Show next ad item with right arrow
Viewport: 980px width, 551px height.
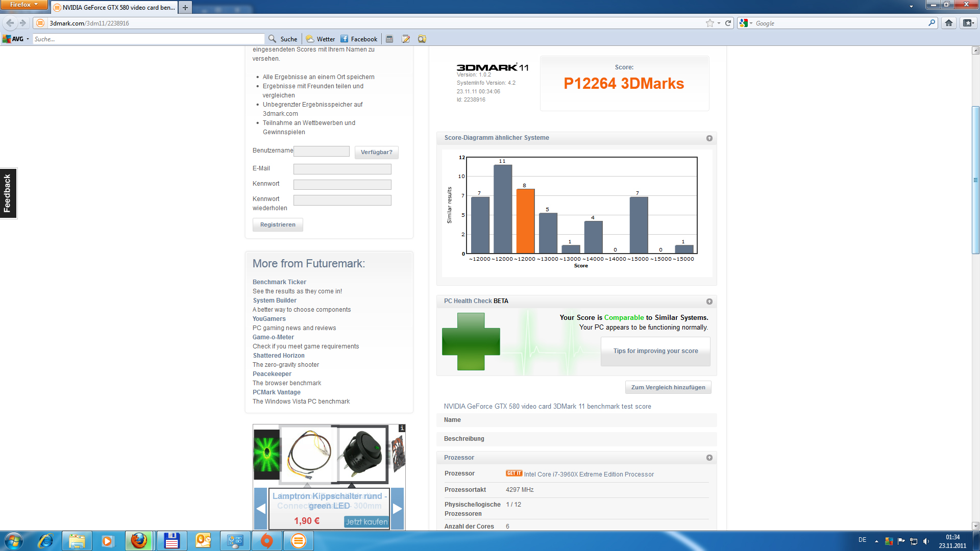click(x=398, y=509)
